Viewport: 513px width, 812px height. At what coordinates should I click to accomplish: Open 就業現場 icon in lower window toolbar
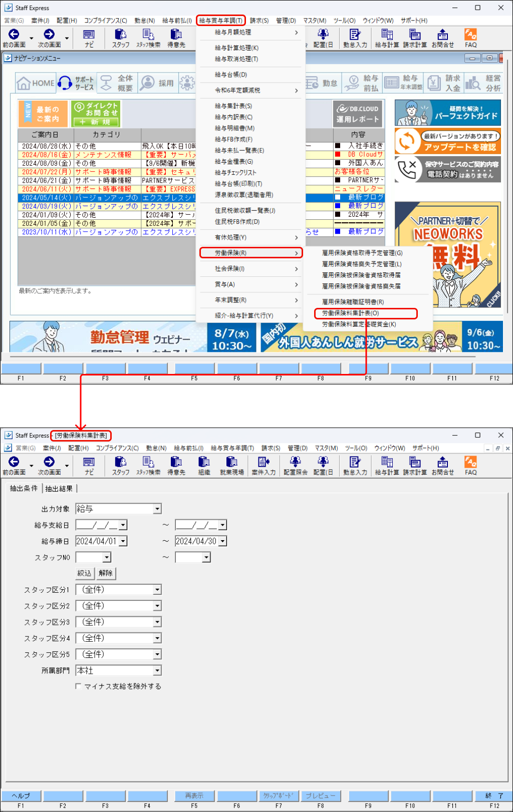tap(231, 465)
